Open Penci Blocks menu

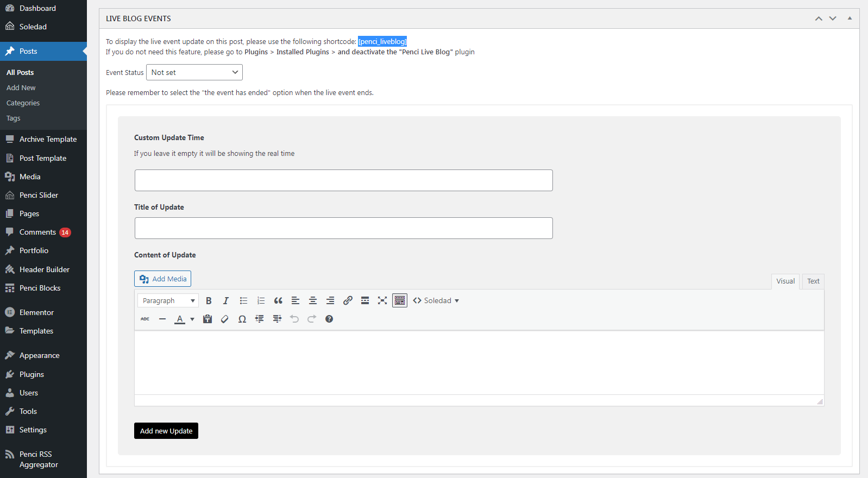(43, 288)
